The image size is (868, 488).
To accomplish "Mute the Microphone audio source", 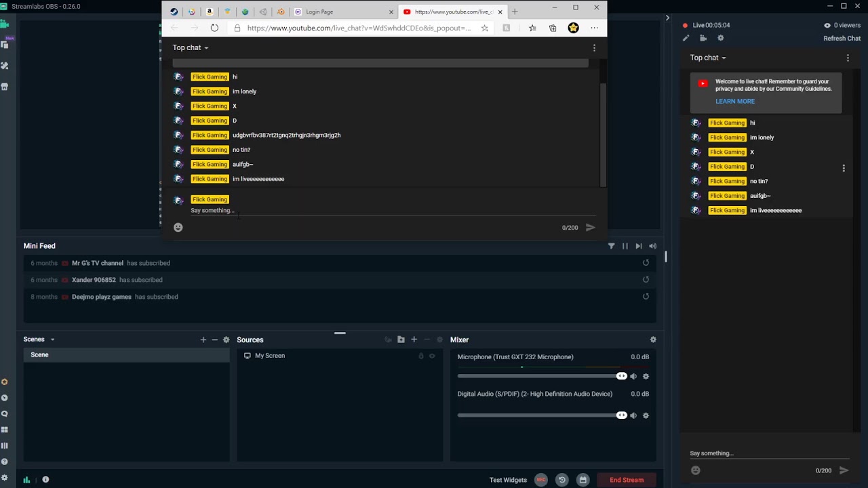I will click(x=633, y=376).
